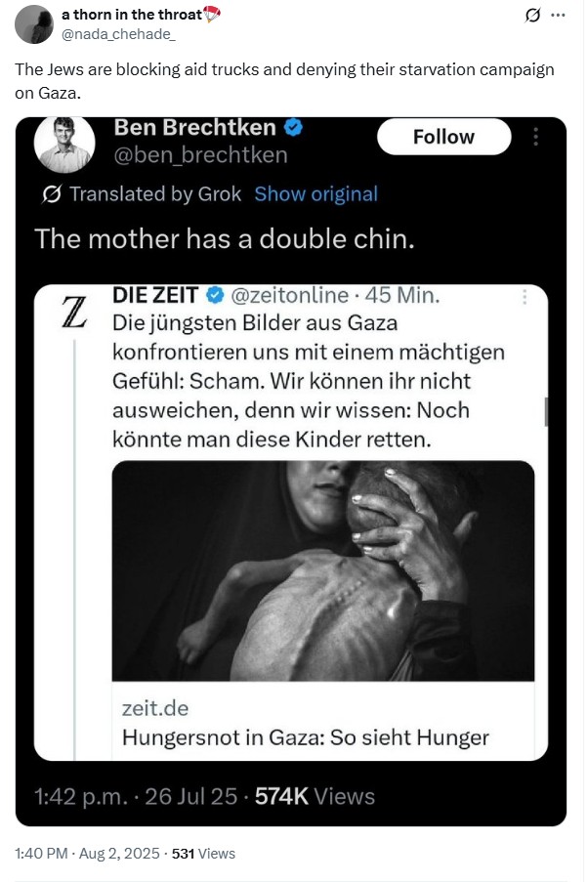
Task: Visit the zeit.de article link
Action: 156,707
